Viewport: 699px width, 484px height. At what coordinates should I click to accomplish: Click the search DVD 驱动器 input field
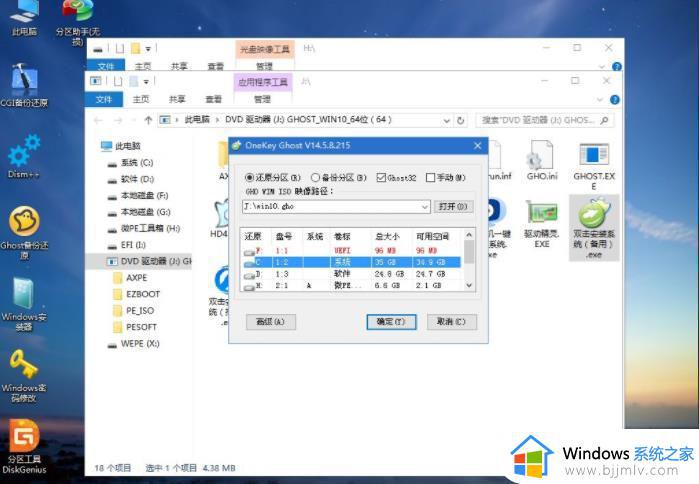539,120
